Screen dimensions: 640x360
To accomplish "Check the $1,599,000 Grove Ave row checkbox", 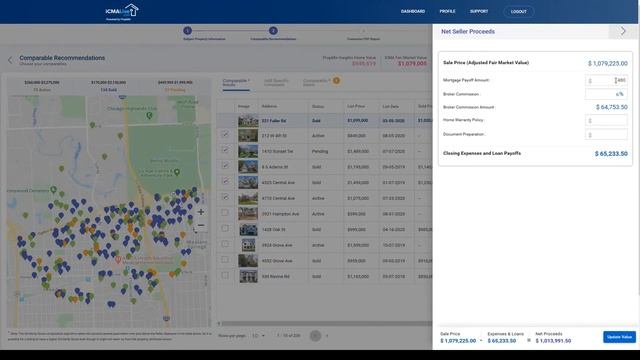I will pyautogui.click(x=225, y=244).
